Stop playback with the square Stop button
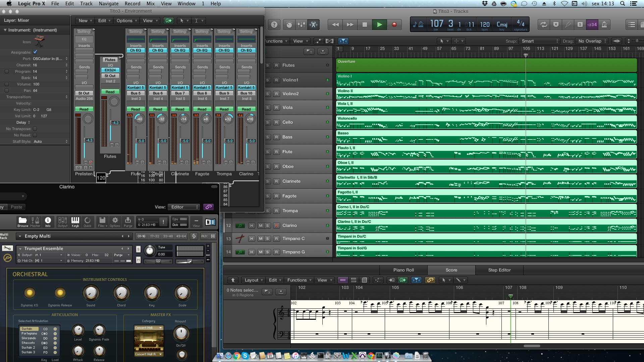This screenshot has height=362, width=644. coord(365,24)
